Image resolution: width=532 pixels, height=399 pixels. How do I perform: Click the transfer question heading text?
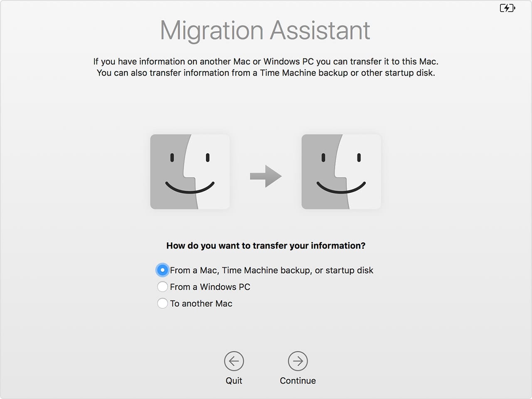click(x=266, y=246)
